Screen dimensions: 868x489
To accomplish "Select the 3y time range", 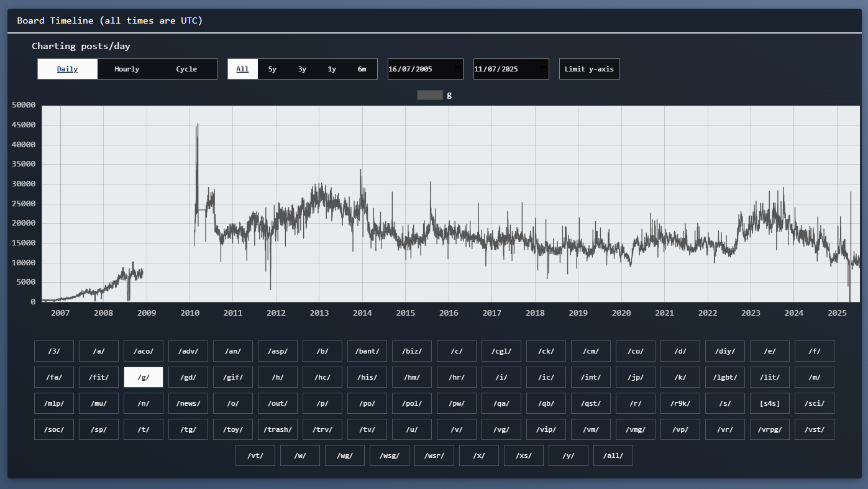I will [x=302, y=69].
